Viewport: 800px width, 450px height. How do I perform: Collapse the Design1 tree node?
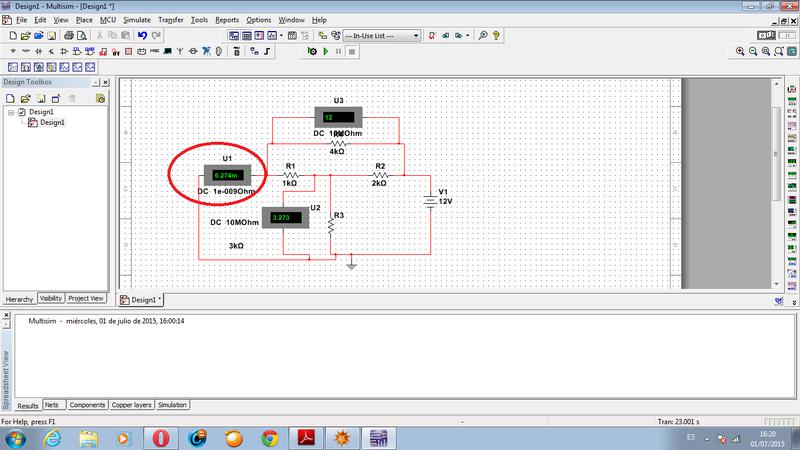coord(10,113)
